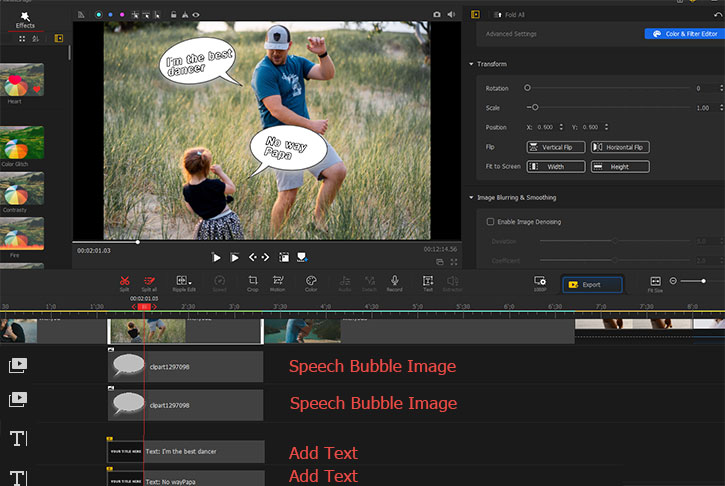The width and height of the screenshot is (725, 486).
Task: Select the Crop tool
Action: (x=252, y=281)
